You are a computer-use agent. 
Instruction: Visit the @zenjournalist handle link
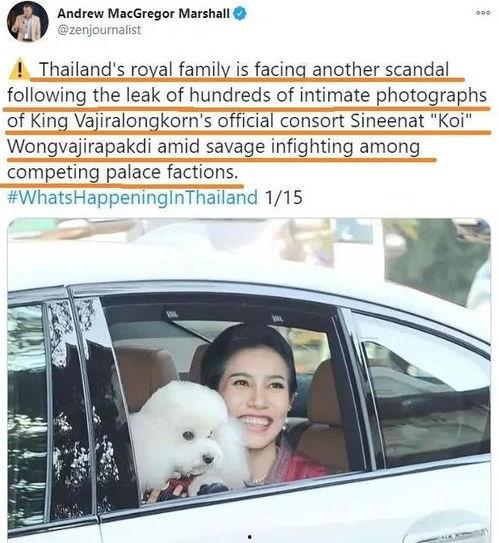[99, 30]
